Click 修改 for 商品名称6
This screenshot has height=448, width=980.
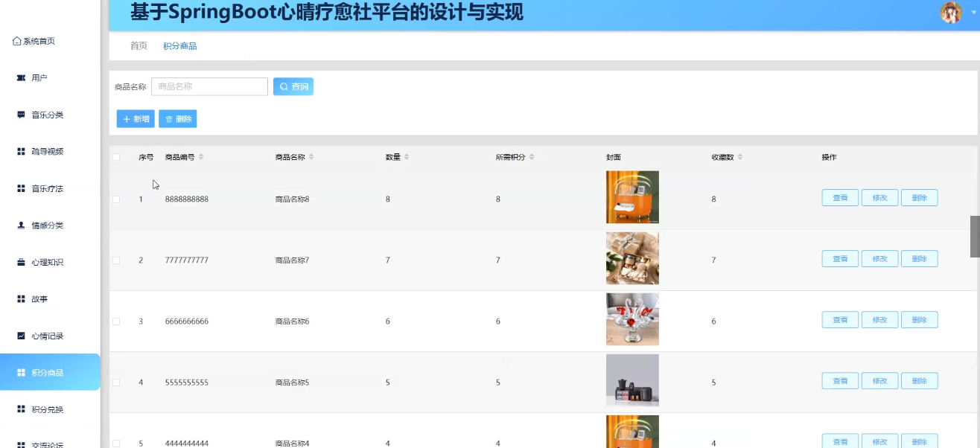point(879,320)
